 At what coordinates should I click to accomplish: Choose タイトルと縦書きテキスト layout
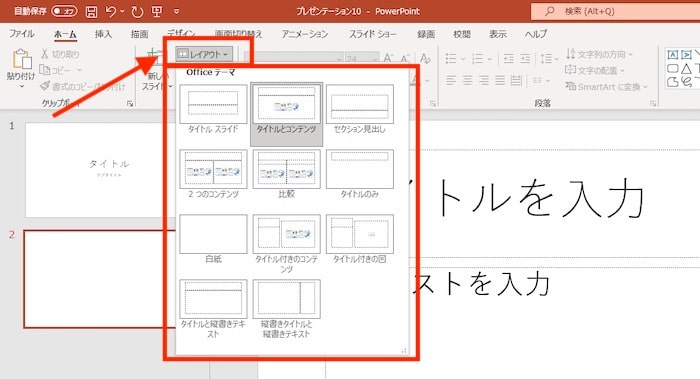click(x=213, y=309)
